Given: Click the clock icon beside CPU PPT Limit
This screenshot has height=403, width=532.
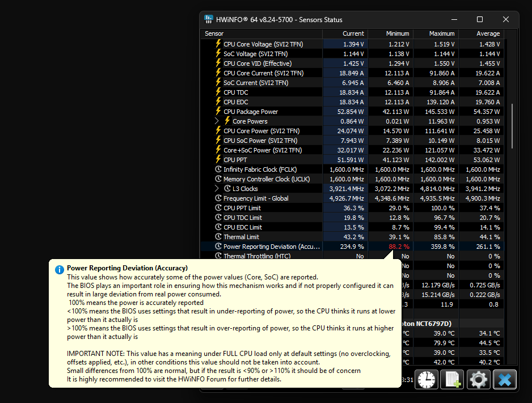Looking at the screenshot, I should [x=218, y=208].
